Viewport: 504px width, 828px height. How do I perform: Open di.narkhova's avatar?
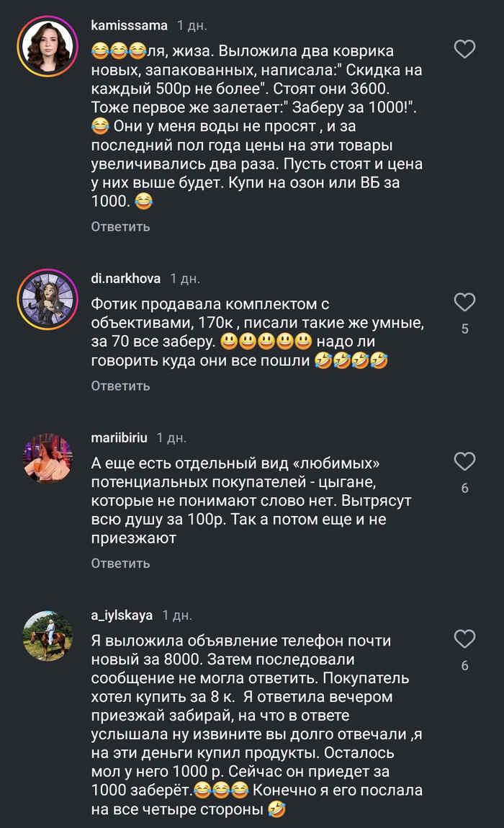(48, 298)
